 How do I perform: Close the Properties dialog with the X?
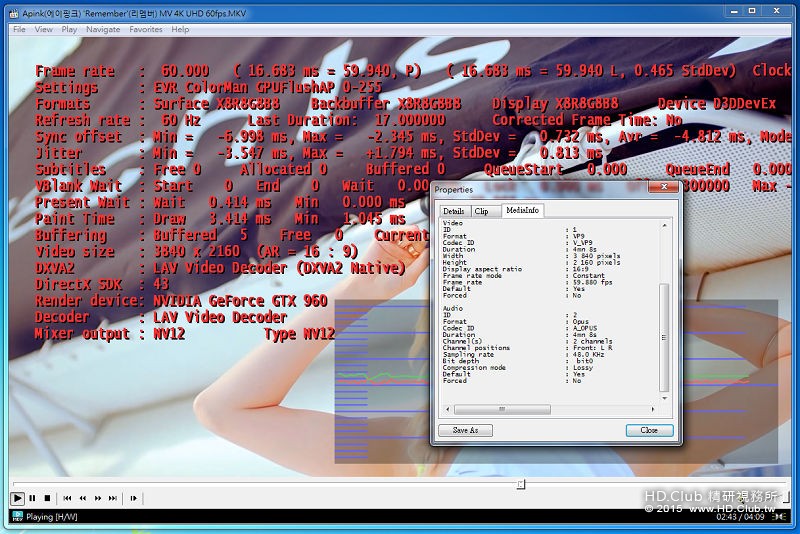pos(664,187)
